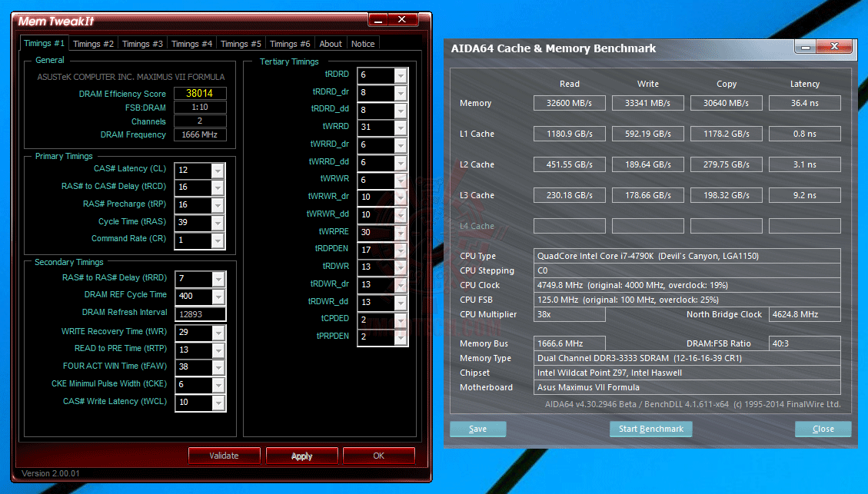Open the Timings #2 tab
This screenshot has width=868, height=494.
[93, 44]
